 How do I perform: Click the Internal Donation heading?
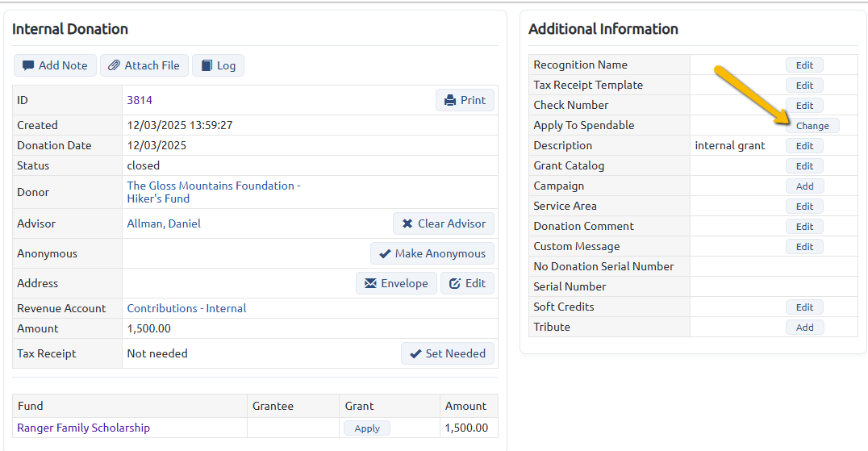click(x=69, y=29)
